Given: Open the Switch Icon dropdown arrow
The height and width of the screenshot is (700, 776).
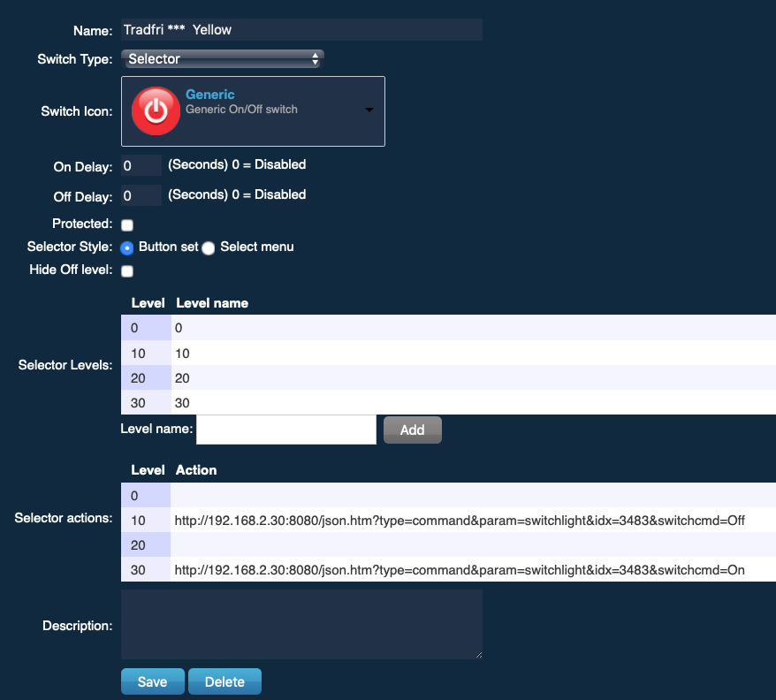Looking at the screenshot, I should (369, 110).
